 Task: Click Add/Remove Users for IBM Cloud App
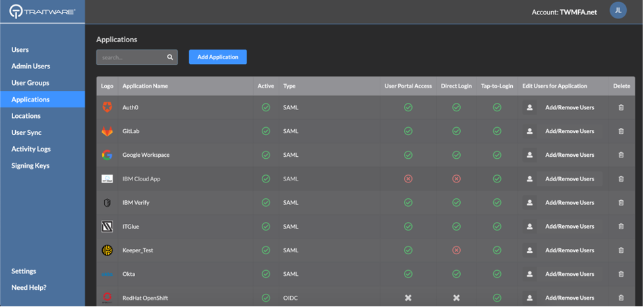[x=570, y=179]
